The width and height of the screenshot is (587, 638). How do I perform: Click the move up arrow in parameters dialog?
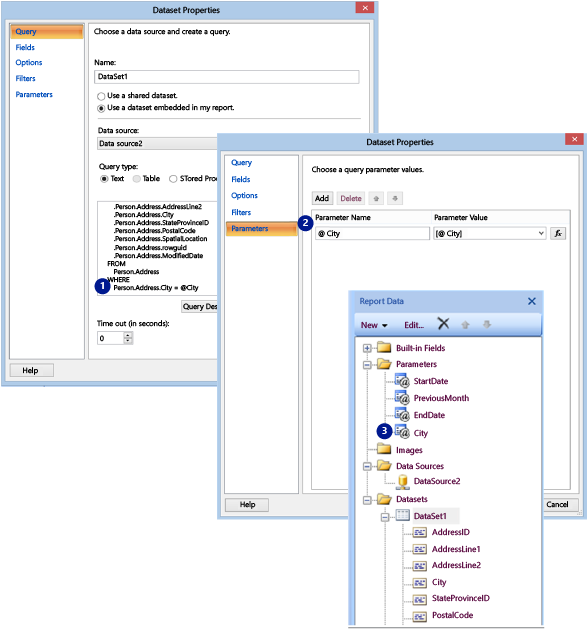[x=376, y=199]
